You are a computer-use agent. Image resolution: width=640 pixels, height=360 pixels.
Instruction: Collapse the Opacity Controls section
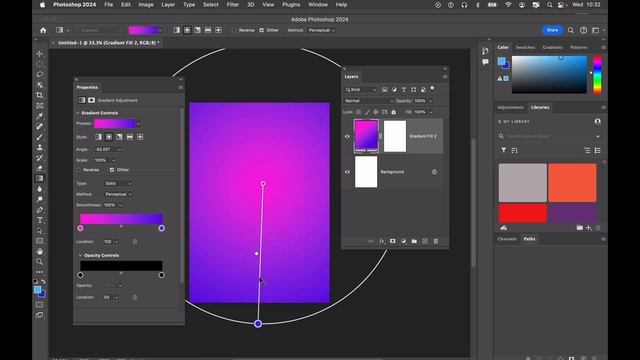(x=80, y=256)
